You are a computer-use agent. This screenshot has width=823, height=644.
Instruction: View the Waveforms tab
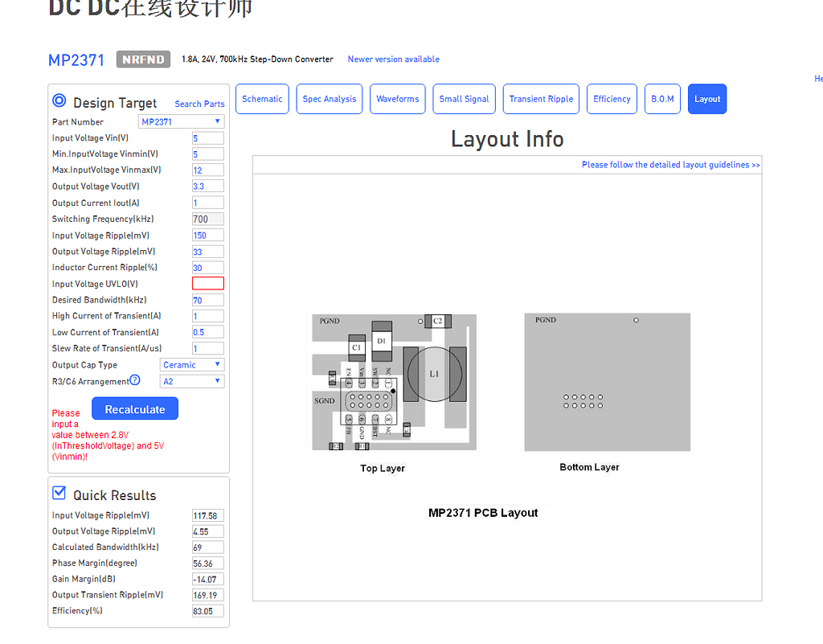pyautogui.click(x=397, y=98)
